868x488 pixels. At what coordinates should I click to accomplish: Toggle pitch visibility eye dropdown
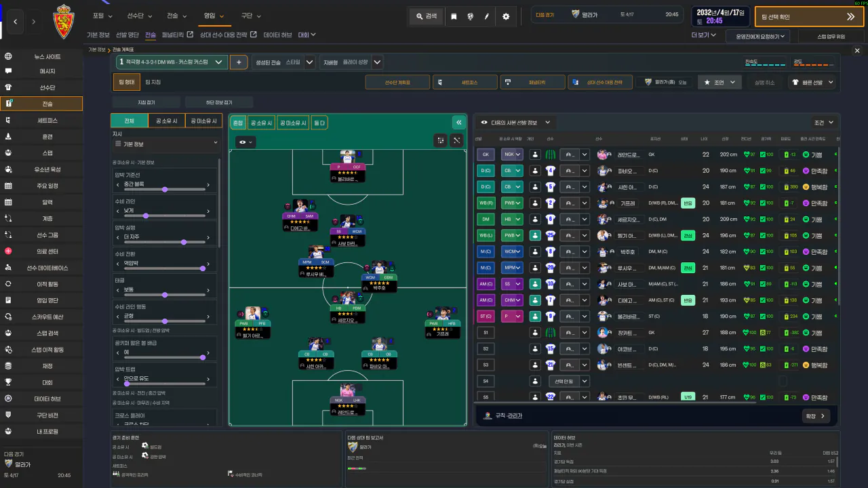pyautogui.click(x=245, y=142)
